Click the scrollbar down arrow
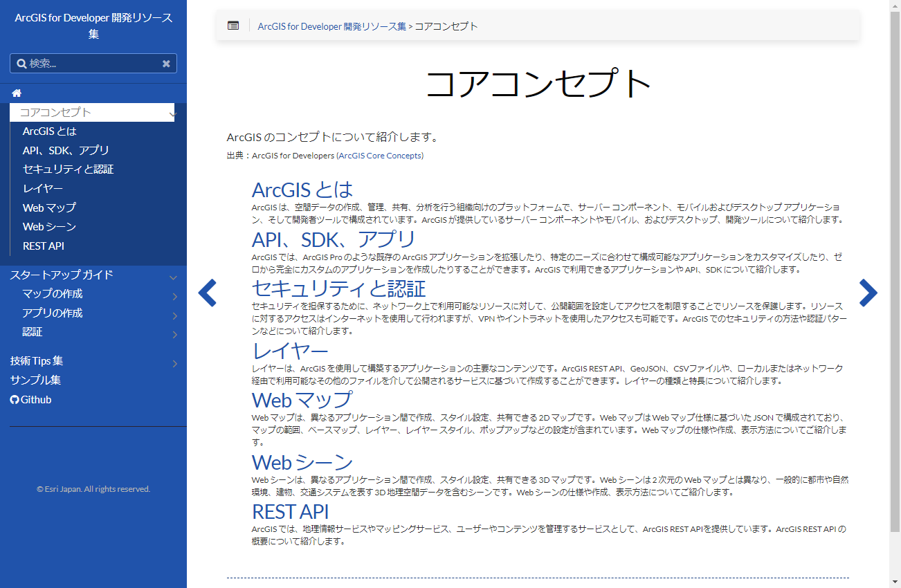This screenshot has width=901, height=588. (895, 582)
